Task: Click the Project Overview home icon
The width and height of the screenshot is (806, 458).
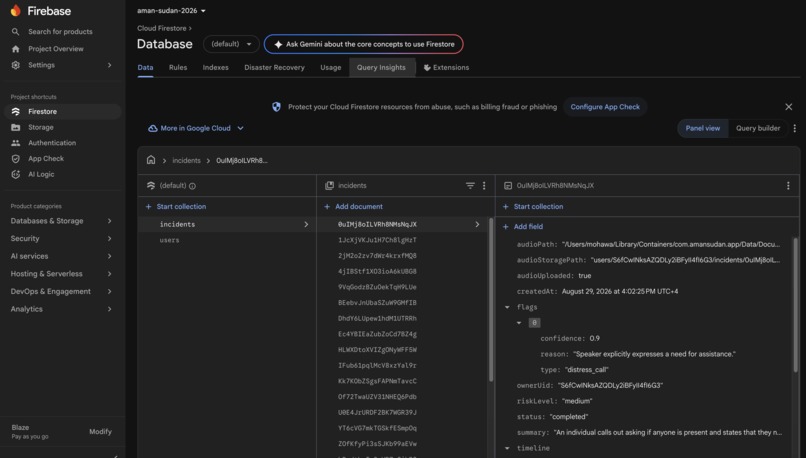Action: (15, 49)
